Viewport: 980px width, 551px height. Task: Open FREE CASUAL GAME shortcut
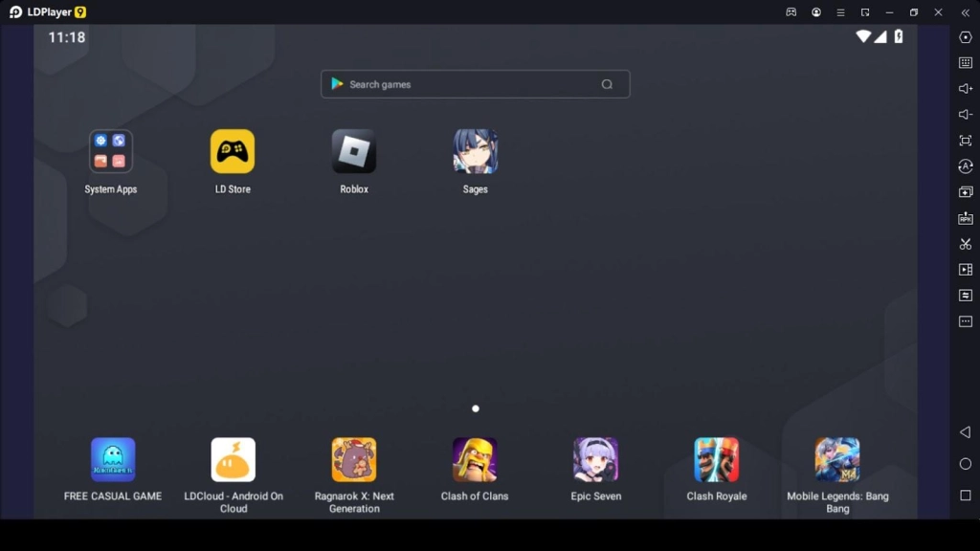pos(113,460)
